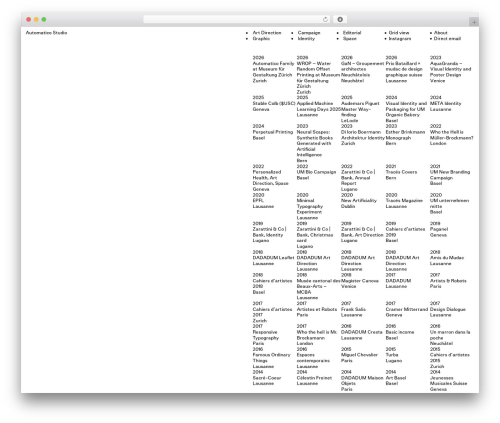Focus the browser address bar
Screen dimensions: 500x423
pyautogui.click(x=236, y=19)
